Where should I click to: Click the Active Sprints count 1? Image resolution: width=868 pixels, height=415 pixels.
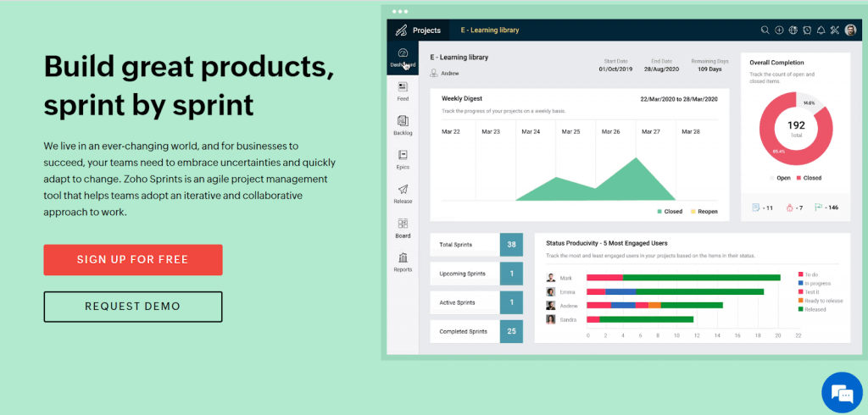[511, 302]
